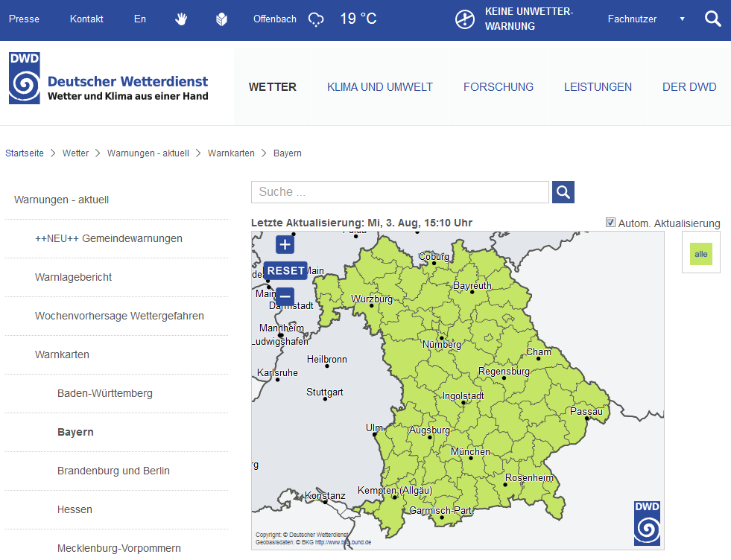Open the search magnifier in top bar
This screenshot has height=560, width=731.
pyautogui.click(x=713, y=19)
